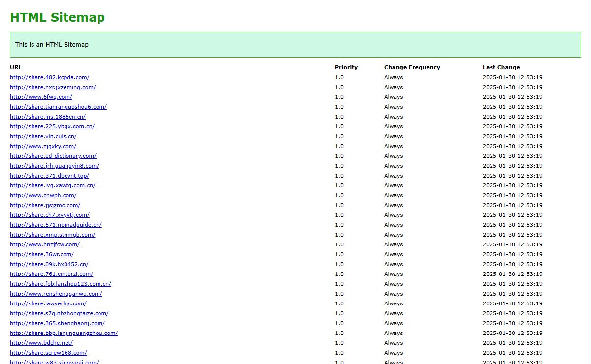Follow the share.jrh.guangyin8.com link
Viewport: 591px width, 364px height.
point(54,166)
